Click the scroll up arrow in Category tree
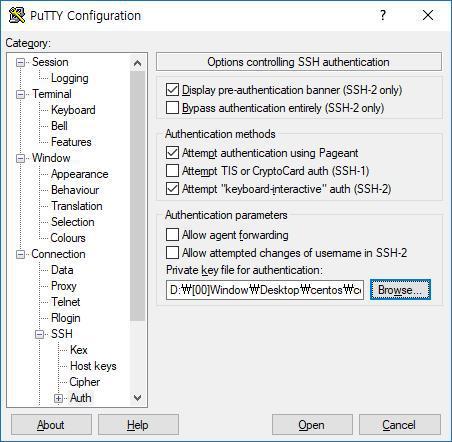 (137, 63)
